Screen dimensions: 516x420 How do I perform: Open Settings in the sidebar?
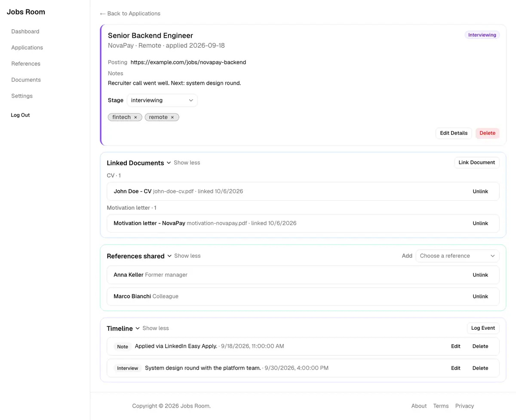pos(22,96)
